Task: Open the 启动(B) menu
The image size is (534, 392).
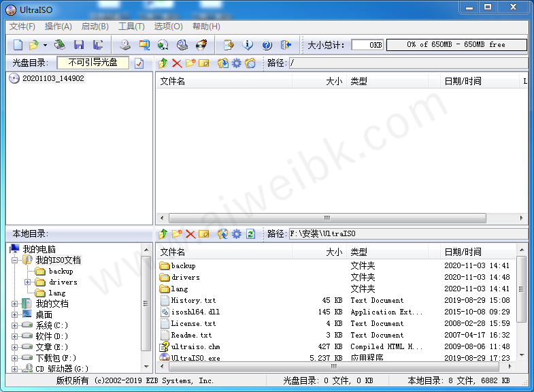Action: click(x=95, y=27)
